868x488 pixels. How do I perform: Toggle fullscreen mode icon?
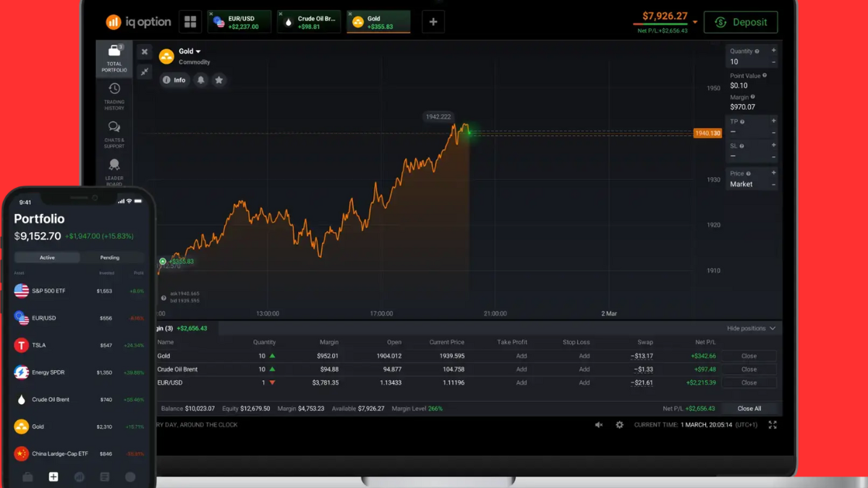click(x=773, y=425)
